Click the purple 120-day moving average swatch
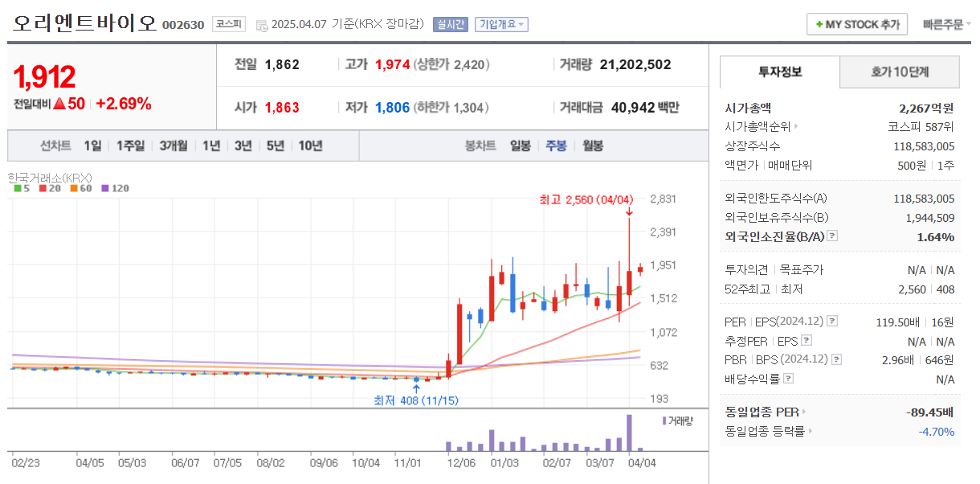The image size is (980, 484). click(x=104, y=188)
